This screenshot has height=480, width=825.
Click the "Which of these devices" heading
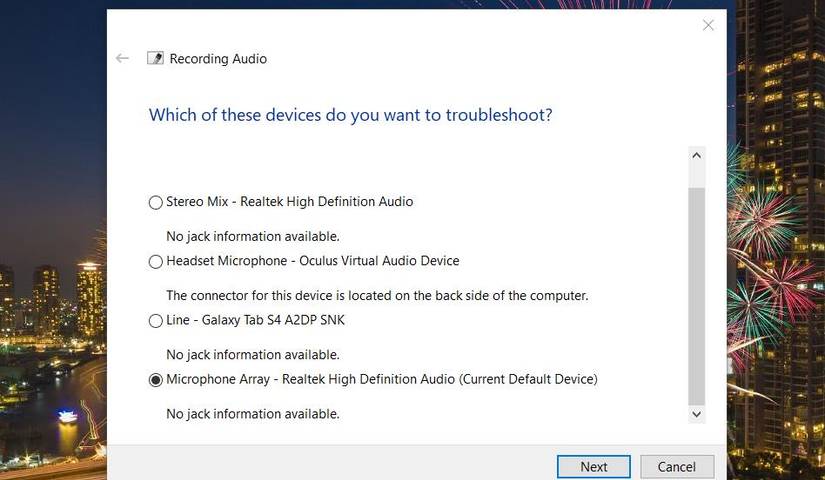pyautogui.click(x=350, y=115)
